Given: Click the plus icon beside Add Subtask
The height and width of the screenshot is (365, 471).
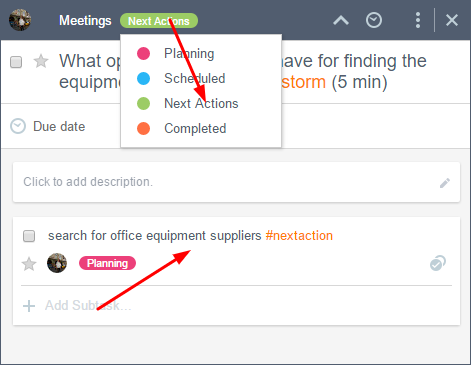Looking at the screenshot, I should [x=29, y=306].
